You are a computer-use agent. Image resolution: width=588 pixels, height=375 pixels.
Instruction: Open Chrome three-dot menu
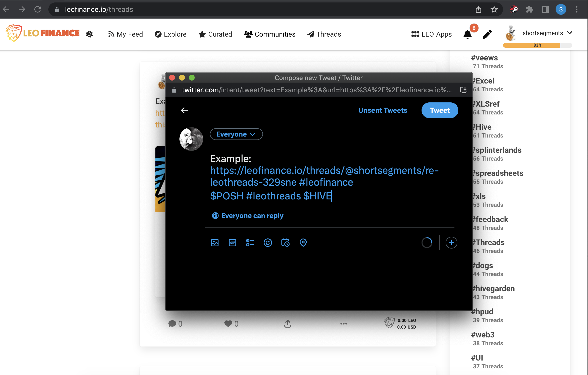pos(577,10)
